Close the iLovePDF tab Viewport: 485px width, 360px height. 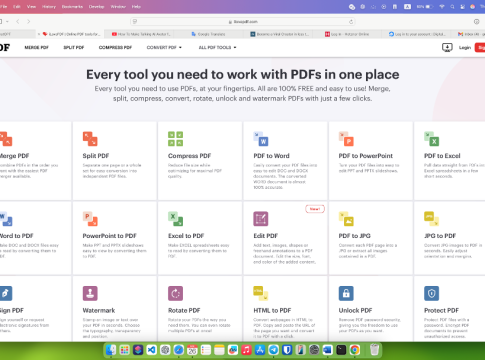tap(39, 34)
